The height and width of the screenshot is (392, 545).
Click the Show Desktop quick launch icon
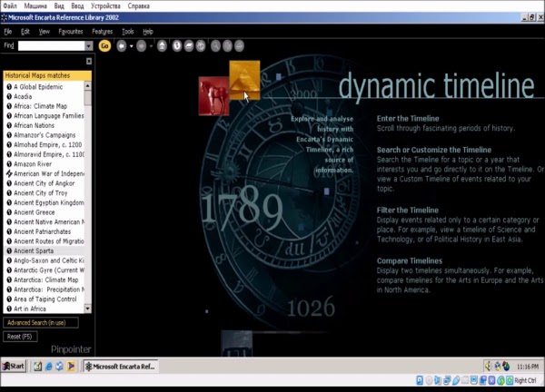[37, 366]
